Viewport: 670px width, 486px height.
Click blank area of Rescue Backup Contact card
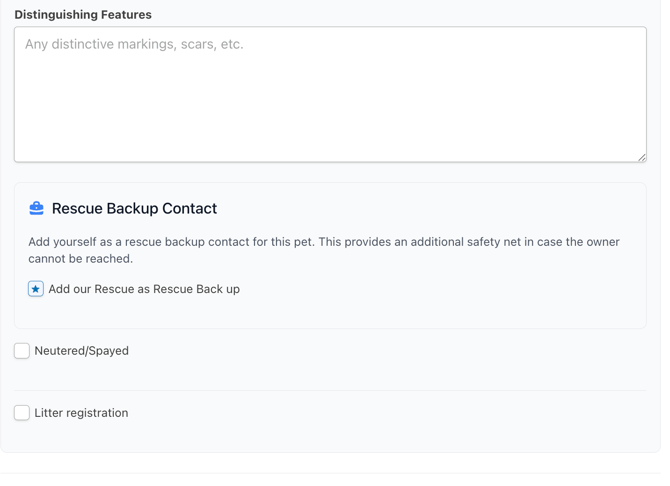[450, 305]
